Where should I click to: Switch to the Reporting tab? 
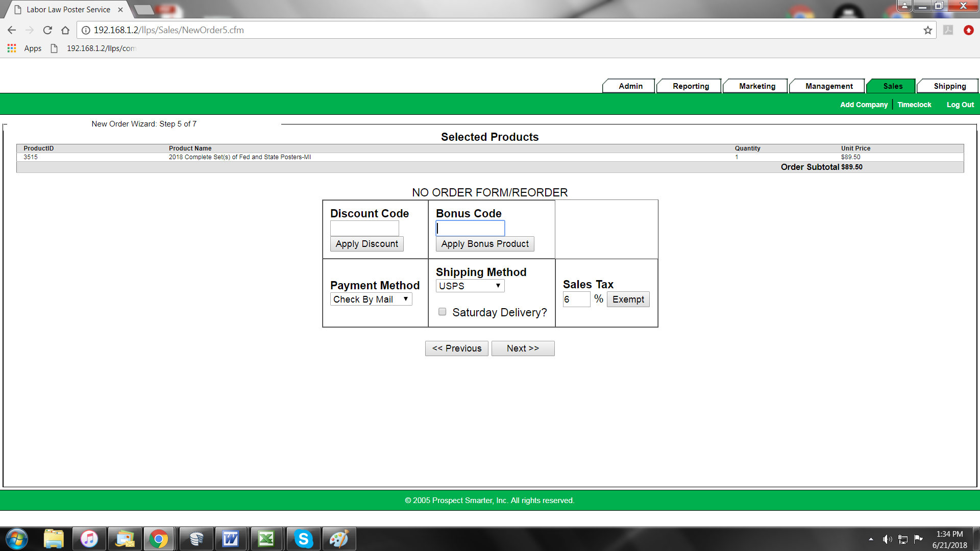click(690, 86)
